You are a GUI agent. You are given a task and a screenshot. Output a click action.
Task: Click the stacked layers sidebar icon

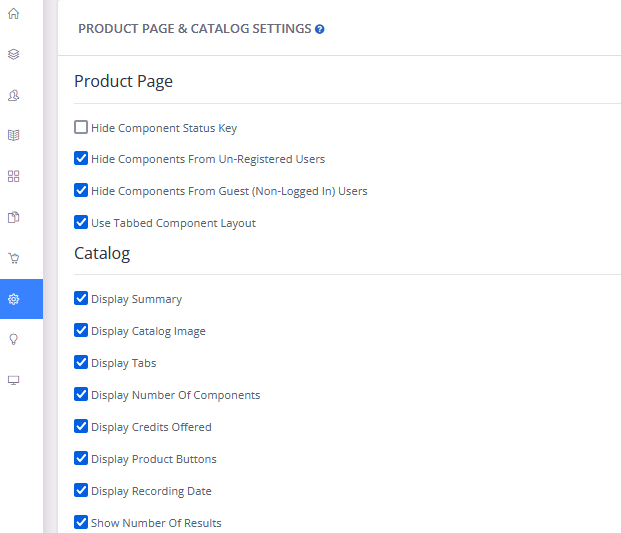pos(13,55)
